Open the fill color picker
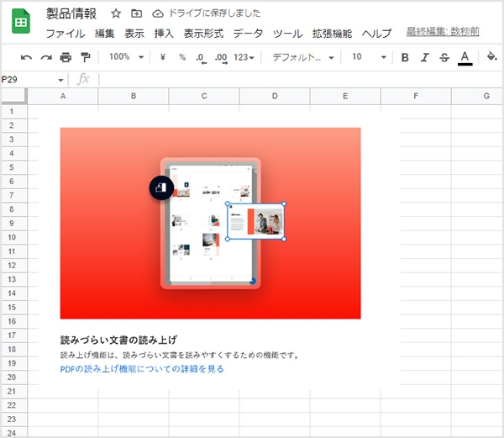The height and width of the screenshot is (438, 504). click(491, 56)
